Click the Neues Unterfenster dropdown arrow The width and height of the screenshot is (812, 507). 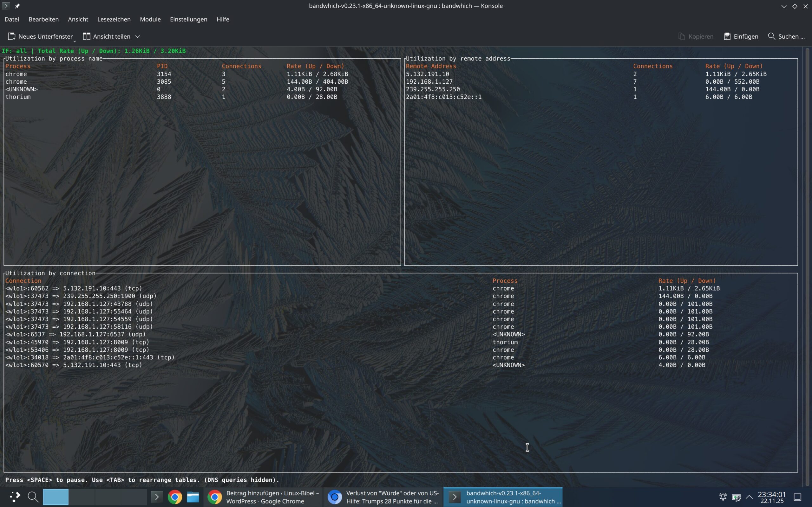click(75, 41)
